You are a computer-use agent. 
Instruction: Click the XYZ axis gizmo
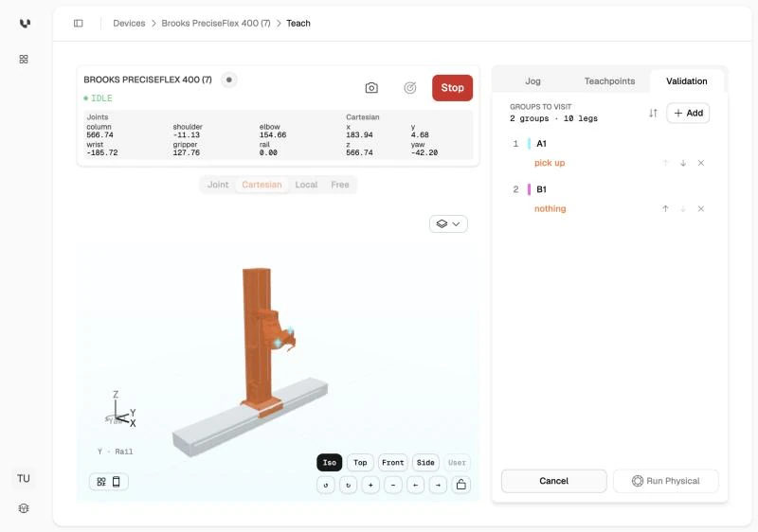click(x=120, y=409)
